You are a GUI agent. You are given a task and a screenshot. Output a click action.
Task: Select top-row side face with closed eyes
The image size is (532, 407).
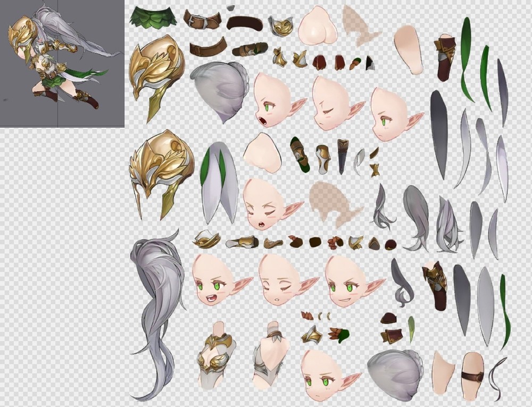click(334, 103)
